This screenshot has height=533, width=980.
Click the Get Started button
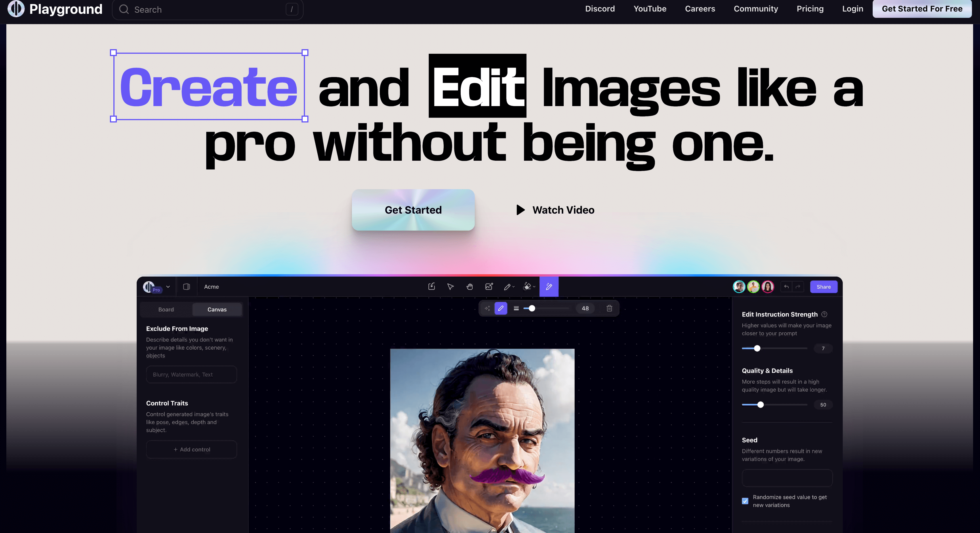413,210
